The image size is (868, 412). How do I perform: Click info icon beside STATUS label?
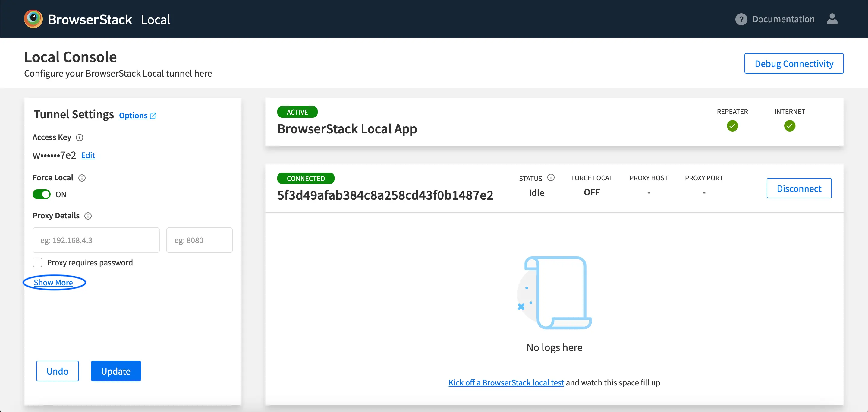[551, 178]
